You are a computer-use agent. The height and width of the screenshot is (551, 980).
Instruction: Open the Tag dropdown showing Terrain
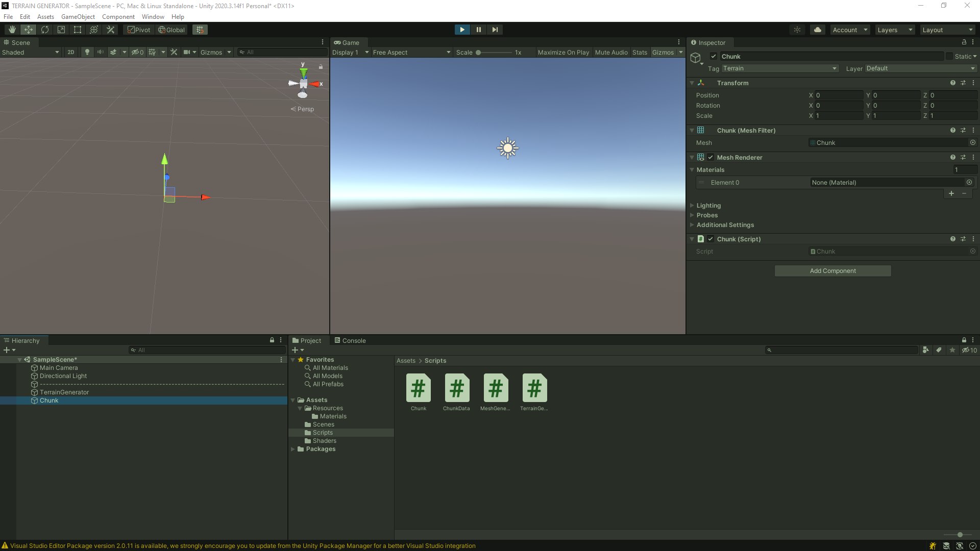tap(779, 68)
